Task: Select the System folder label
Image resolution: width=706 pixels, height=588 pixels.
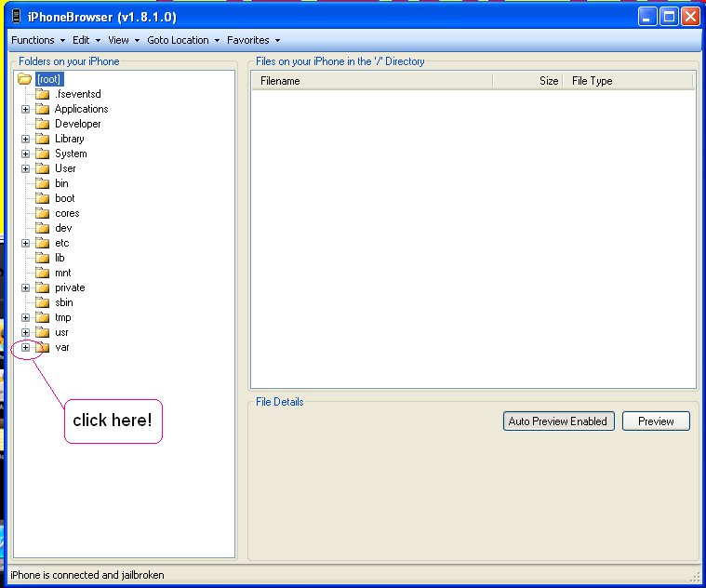Action: 71,154
